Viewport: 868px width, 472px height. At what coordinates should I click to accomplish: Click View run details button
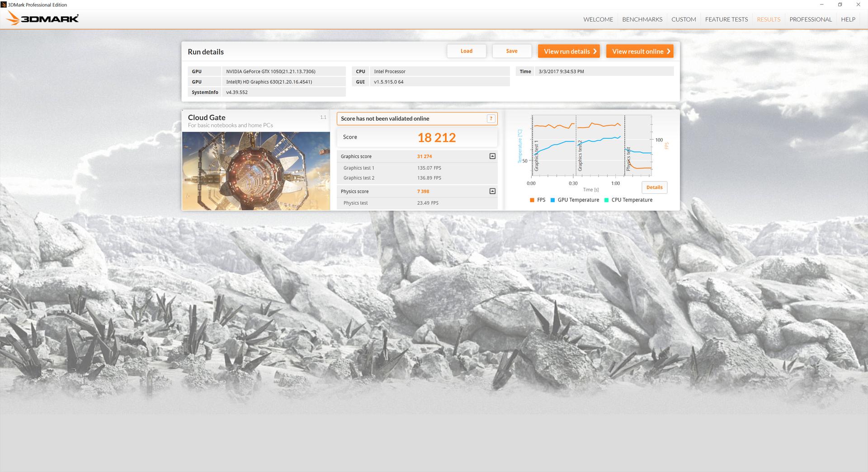click(569, 51)
